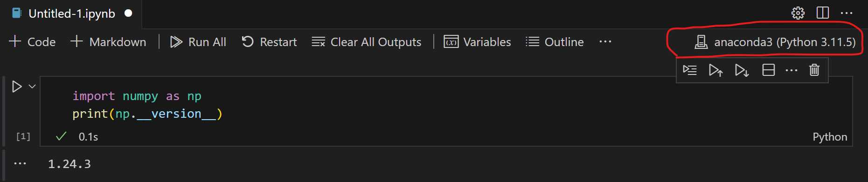Add a new Markdown cell

click(108, 42)
